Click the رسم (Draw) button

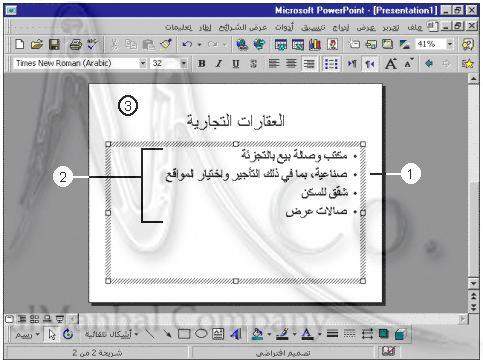click(27, 334)
